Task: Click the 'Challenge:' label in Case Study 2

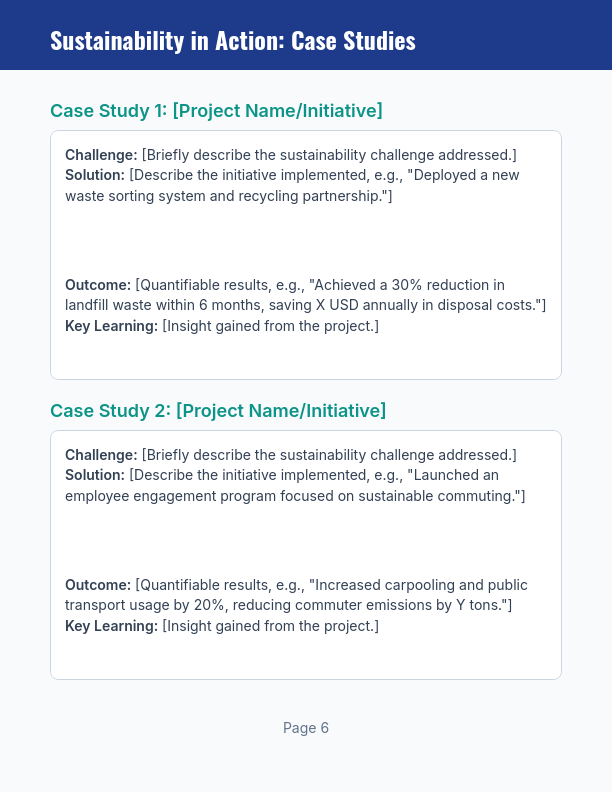Action: pyautogui.click(x=101, y=455)
